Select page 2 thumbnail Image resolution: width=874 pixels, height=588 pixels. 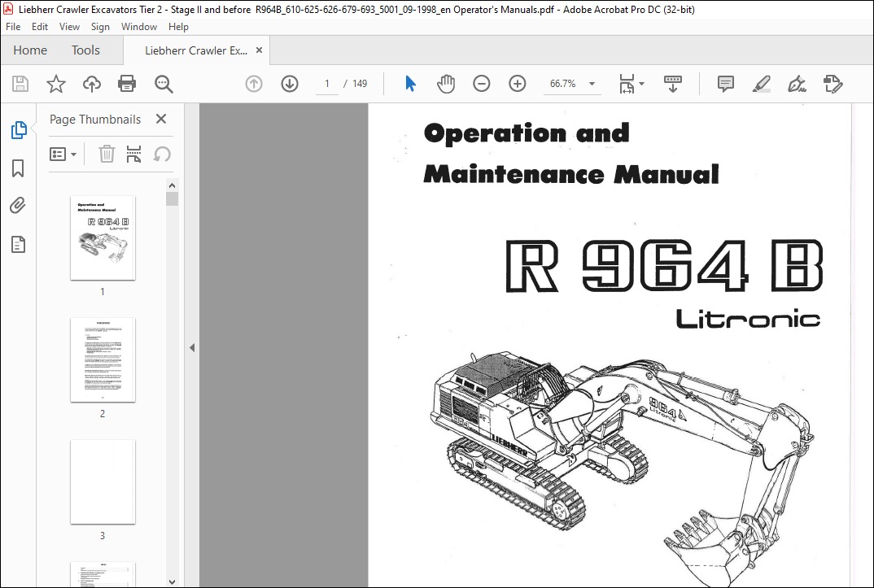tap(103, 359)
